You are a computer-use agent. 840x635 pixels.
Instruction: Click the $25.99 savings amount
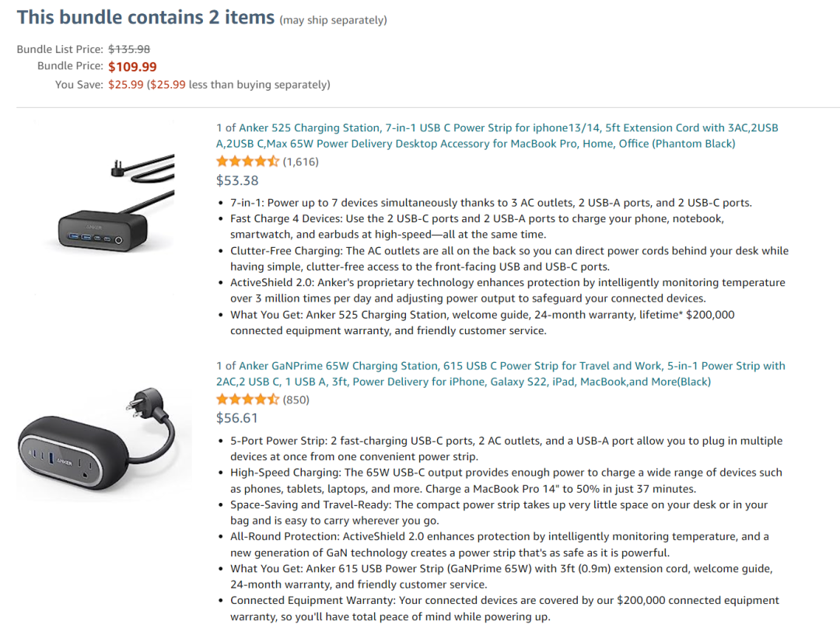[x=126, y=85]
